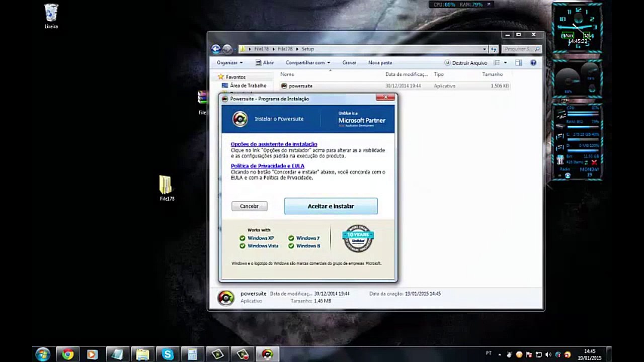Open the calculator taskbar icon
Image resolution: width=644 pixels, height=362 pixels.
click(x=192, y=354)
